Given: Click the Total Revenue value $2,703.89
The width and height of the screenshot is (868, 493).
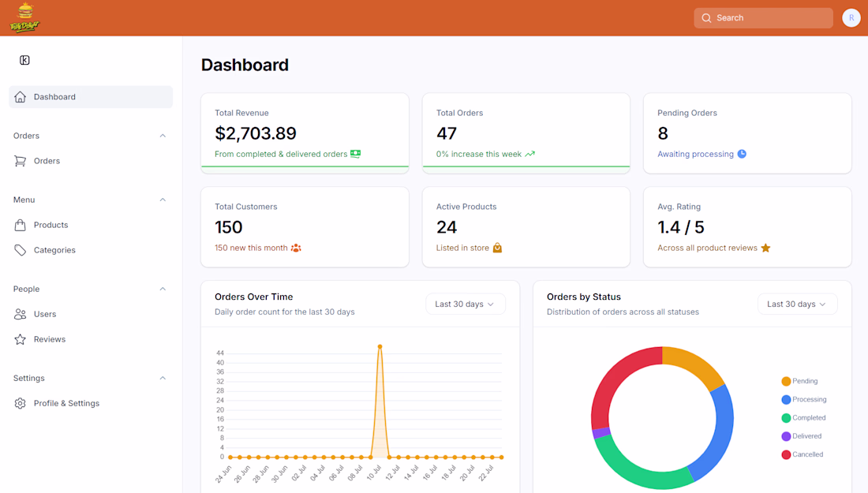Looking at the screenshot, I should pos(255,133).
